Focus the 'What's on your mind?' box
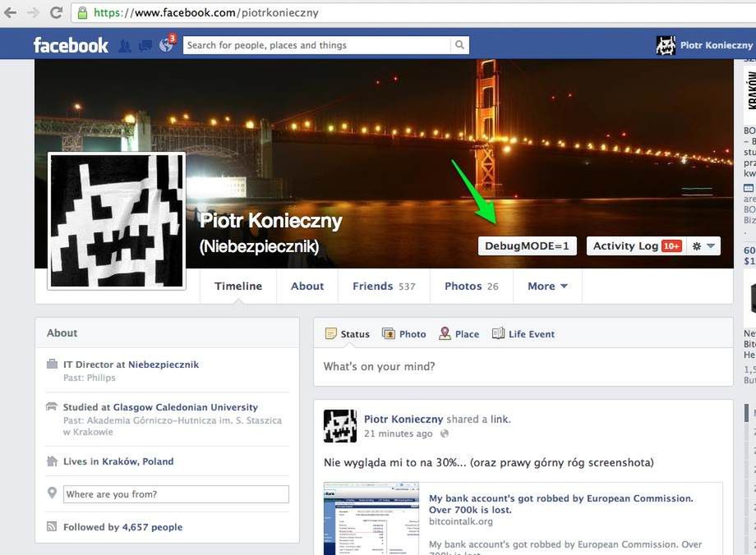Viewport: 756px width, 555px height. (523, 367)
